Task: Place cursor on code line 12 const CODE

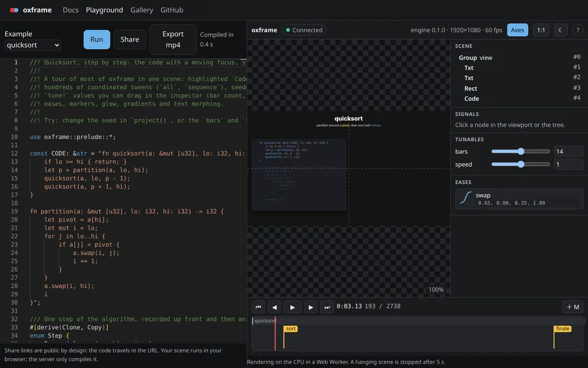Action: pyautogui.click(x=137, y=153)
